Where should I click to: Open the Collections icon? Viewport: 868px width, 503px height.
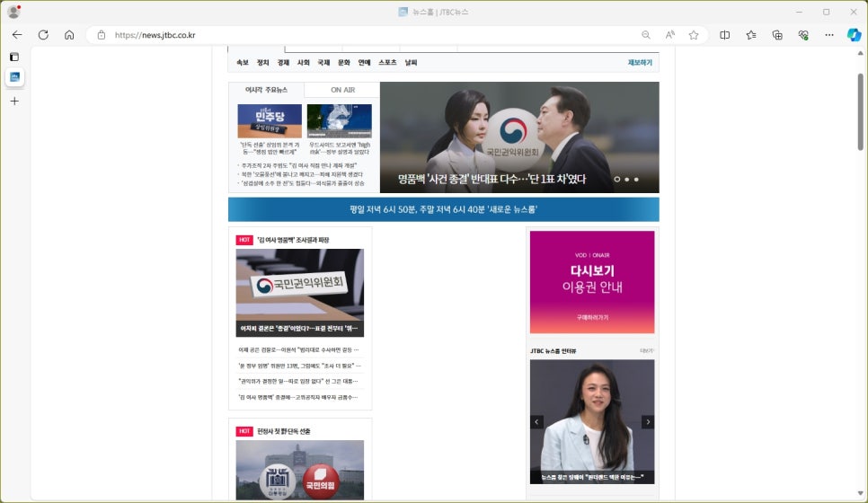(777, 35)
